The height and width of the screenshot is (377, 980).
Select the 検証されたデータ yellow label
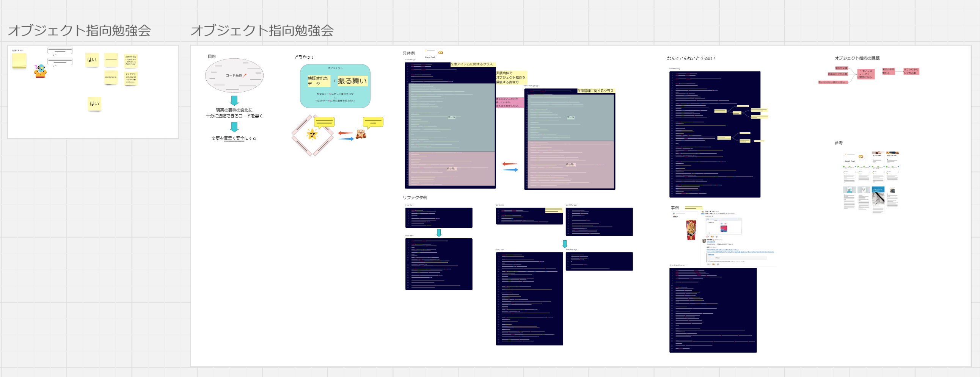click(319, 81)
